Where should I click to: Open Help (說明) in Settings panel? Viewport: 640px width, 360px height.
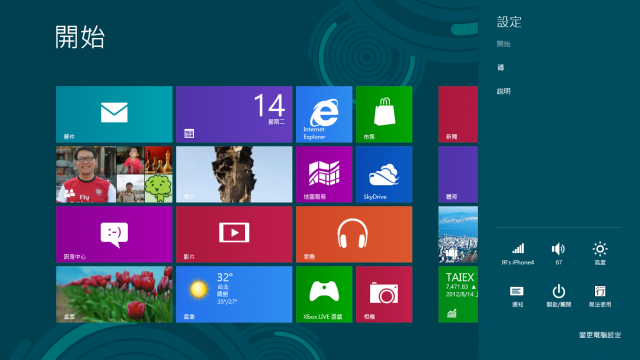[503, 91]
